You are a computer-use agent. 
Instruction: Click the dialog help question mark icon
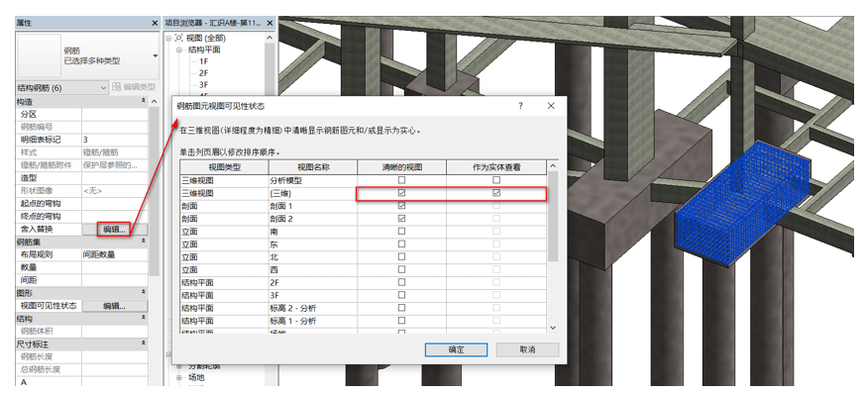click(520, 106)
